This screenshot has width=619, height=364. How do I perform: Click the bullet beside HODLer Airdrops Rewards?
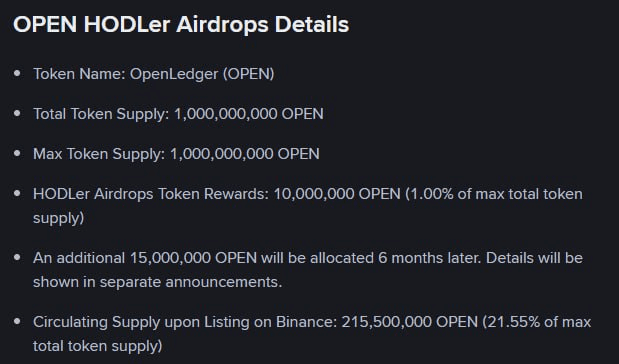click(x=17, y=193)
